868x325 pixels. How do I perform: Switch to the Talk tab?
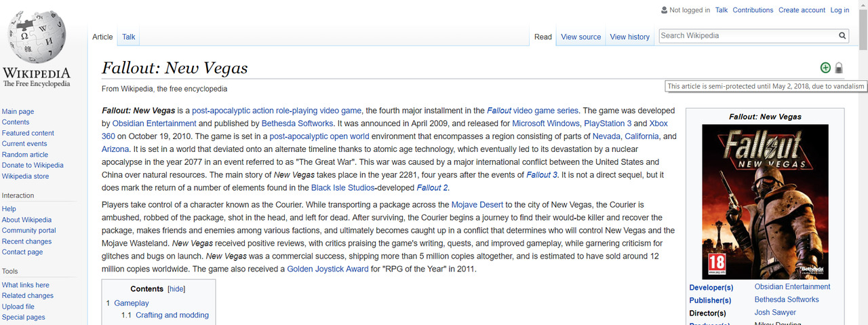pyautogui.click(x=129, y=37)
